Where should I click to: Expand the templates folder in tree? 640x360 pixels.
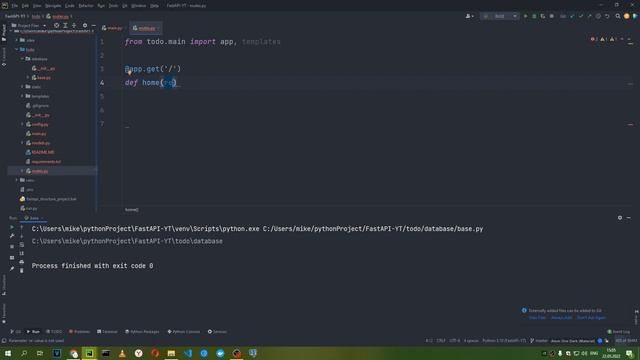[22, 96]
